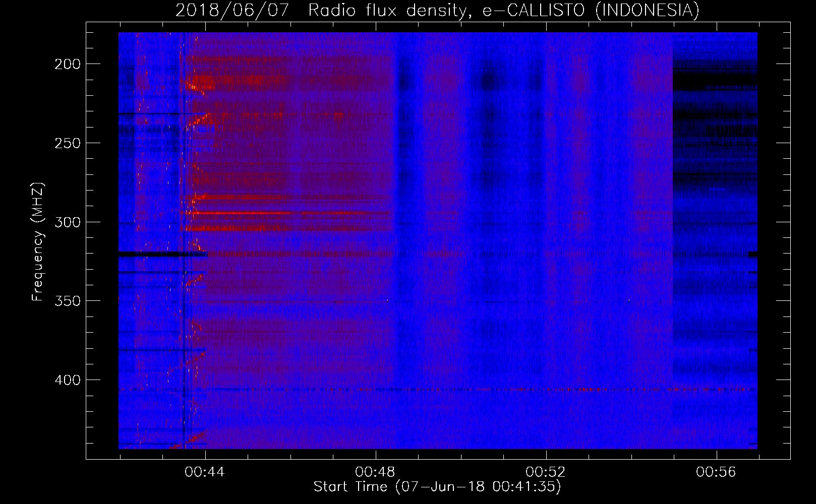Click the 'Start Time (07-Jun-18 00:41:35)' label

pos(437,487)
